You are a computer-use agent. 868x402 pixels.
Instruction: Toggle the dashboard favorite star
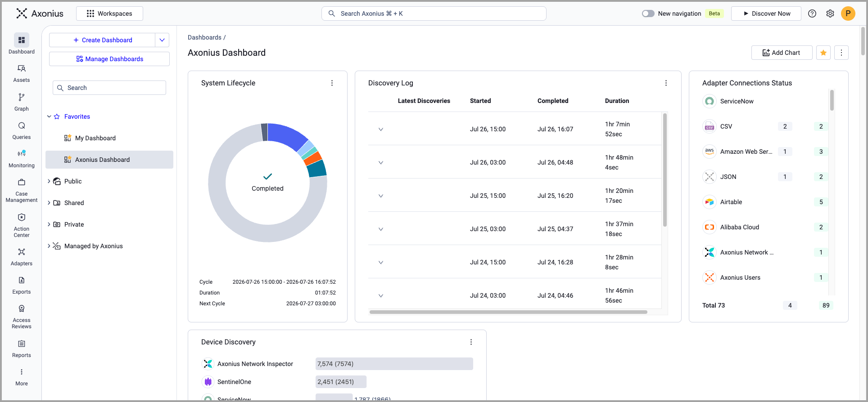point(823,53)
